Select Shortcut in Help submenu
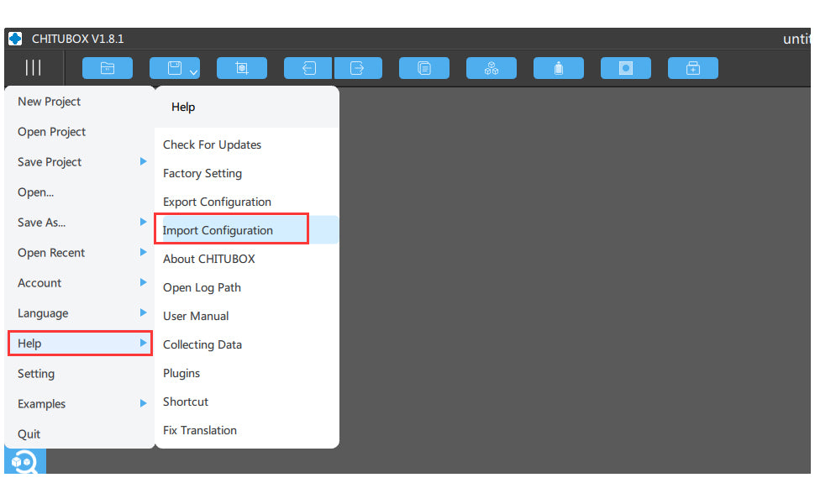815x504 pixels. [x=247, y=402]
